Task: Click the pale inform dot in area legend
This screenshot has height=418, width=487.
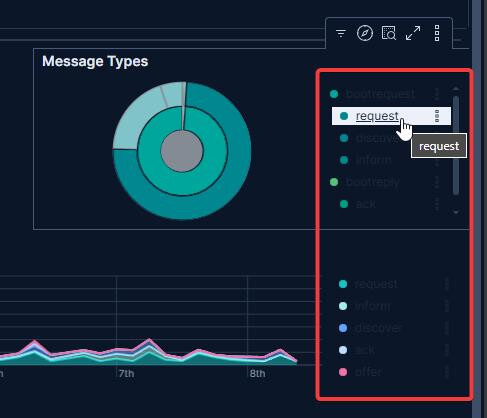Action: coord(343,306)
